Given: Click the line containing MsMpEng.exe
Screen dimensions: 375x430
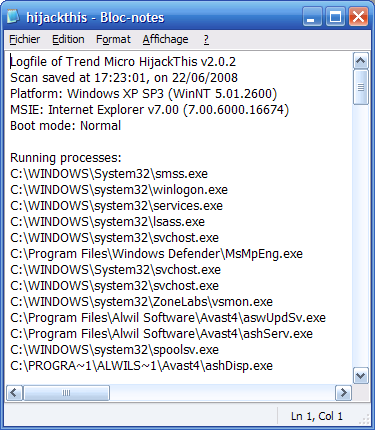Looking at the screenshot, I should 156,254.
